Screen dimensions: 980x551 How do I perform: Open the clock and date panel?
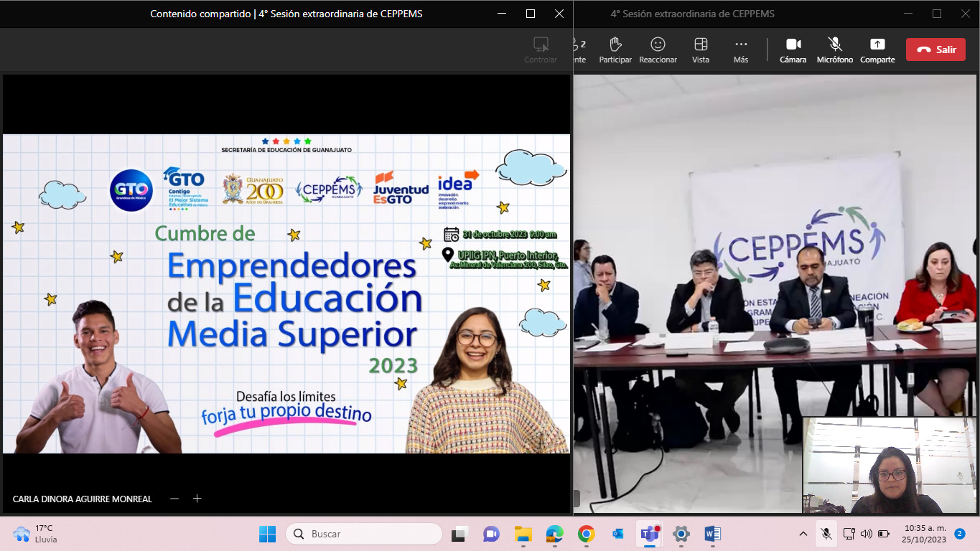pos(925,534)
